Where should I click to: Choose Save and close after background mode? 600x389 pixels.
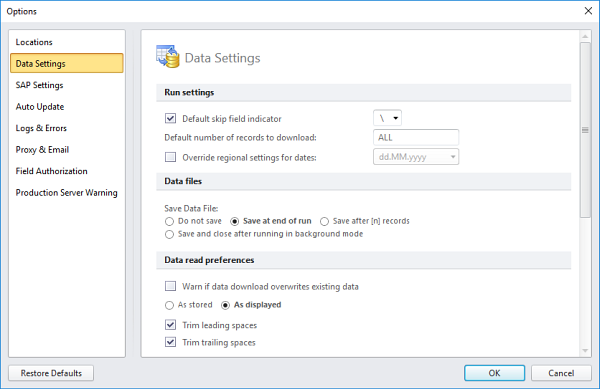pyautogui.click(x=169, y=234)
